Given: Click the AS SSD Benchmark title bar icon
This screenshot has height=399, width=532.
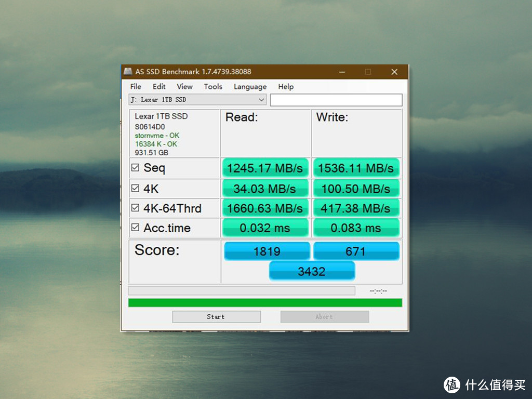Looking at the screenshot, I should pos(128,72).
